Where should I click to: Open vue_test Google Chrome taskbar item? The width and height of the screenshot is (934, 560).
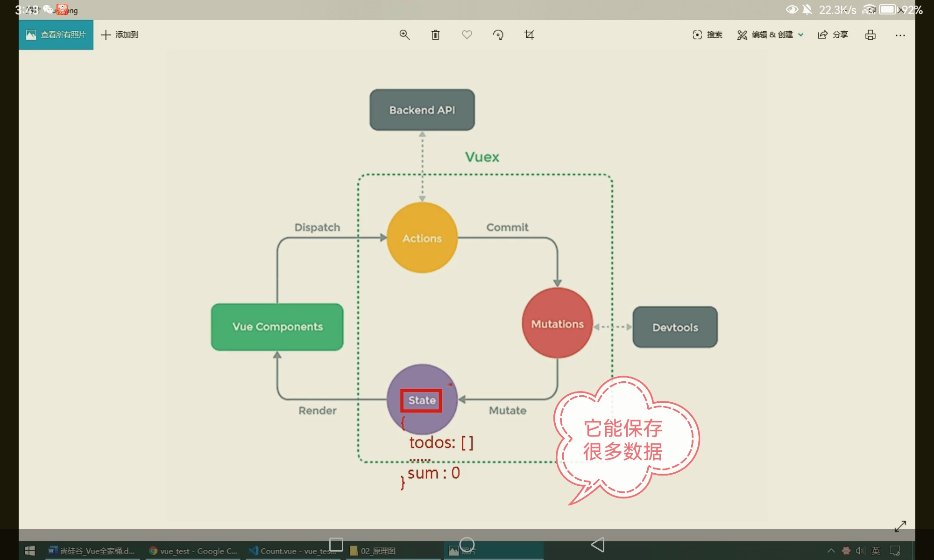click(x=193, y=551)
